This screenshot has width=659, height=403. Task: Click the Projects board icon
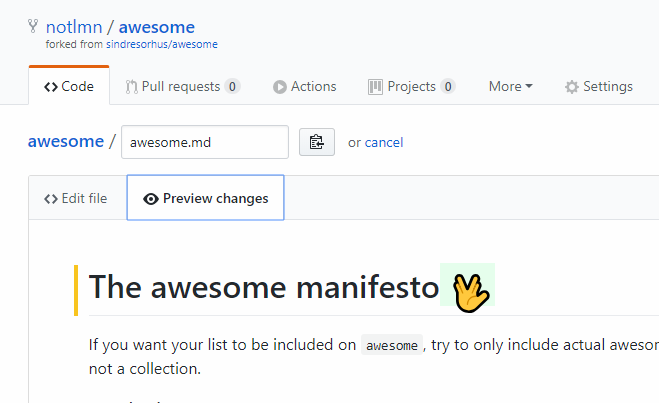click(375, 87)
